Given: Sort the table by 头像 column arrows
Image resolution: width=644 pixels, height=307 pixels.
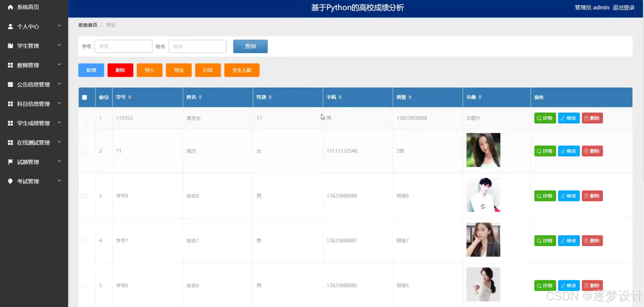Looking at the screenshot, I should click(x=480, y=97).
